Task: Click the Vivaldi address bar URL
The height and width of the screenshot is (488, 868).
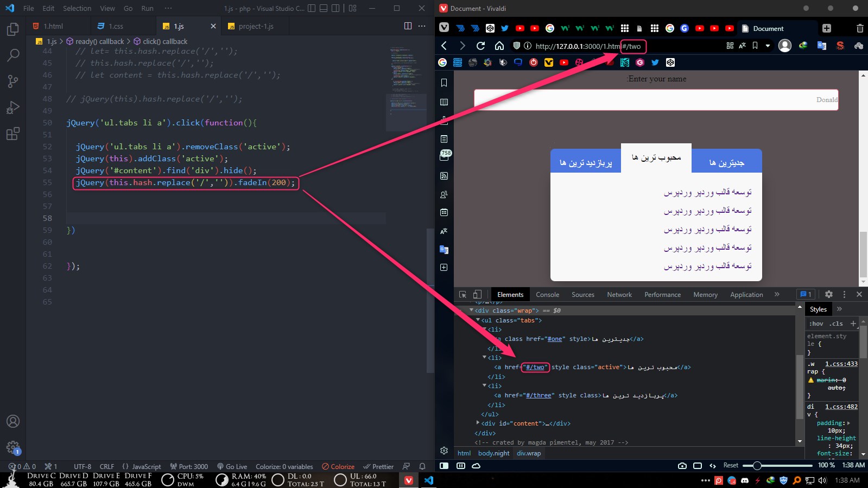Action: [588, 46]
